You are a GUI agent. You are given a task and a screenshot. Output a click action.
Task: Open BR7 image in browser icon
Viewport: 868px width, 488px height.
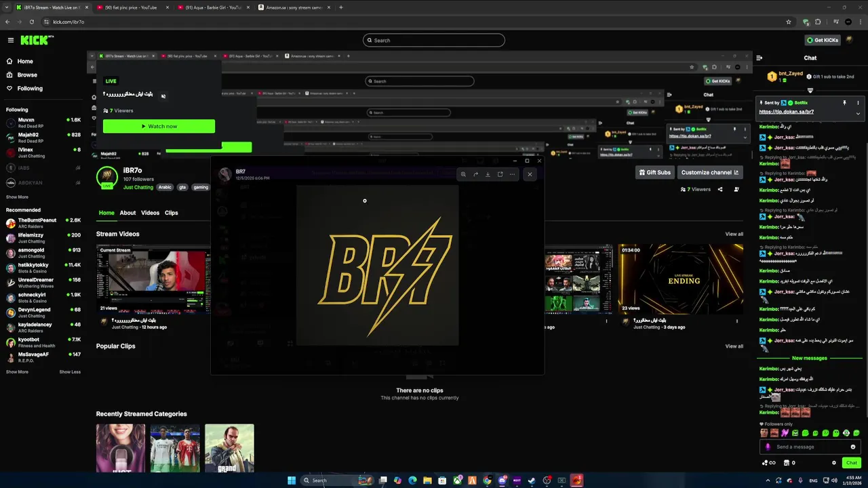[x=500, y=174]
